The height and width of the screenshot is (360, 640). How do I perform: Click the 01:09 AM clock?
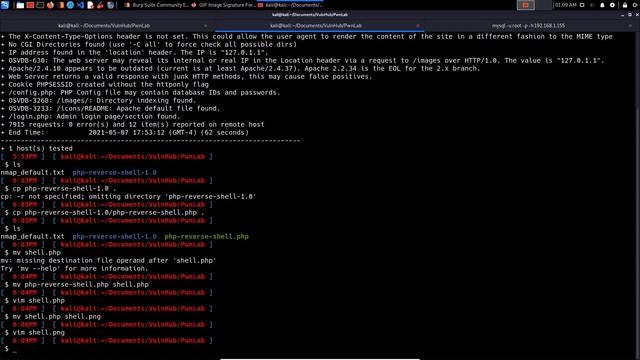coord(565,5)
